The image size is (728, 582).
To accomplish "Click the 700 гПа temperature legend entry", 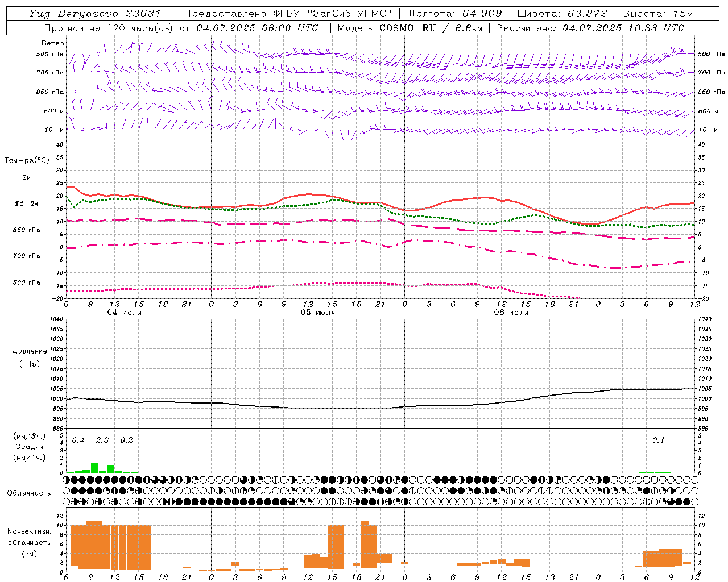I will pos(26,256).
